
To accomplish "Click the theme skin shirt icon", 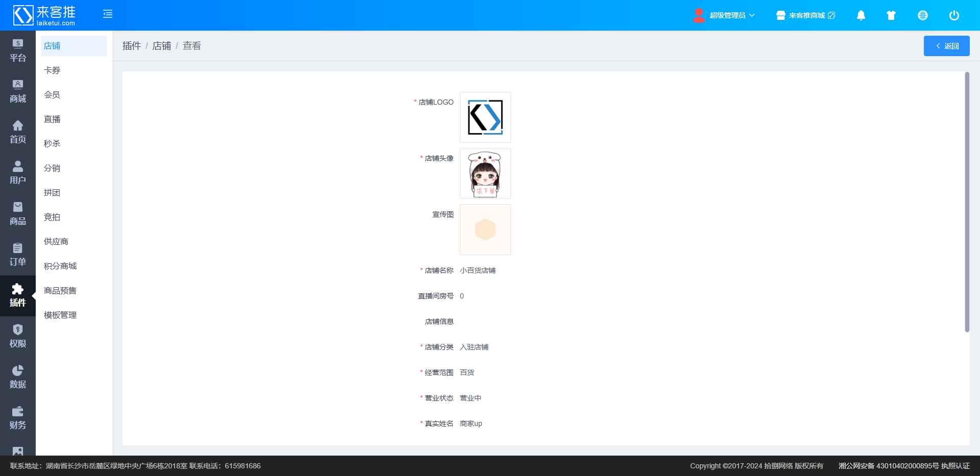I will coord(891,15).
